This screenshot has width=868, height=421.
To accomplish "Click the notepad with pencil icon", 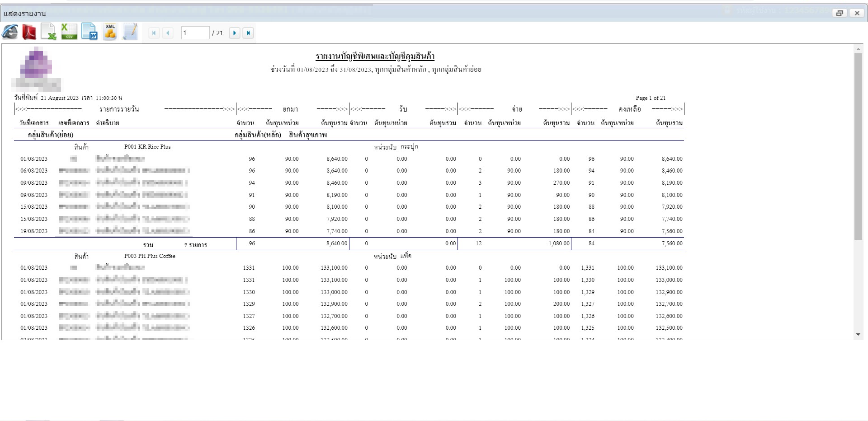I will [x=130, y=32].
